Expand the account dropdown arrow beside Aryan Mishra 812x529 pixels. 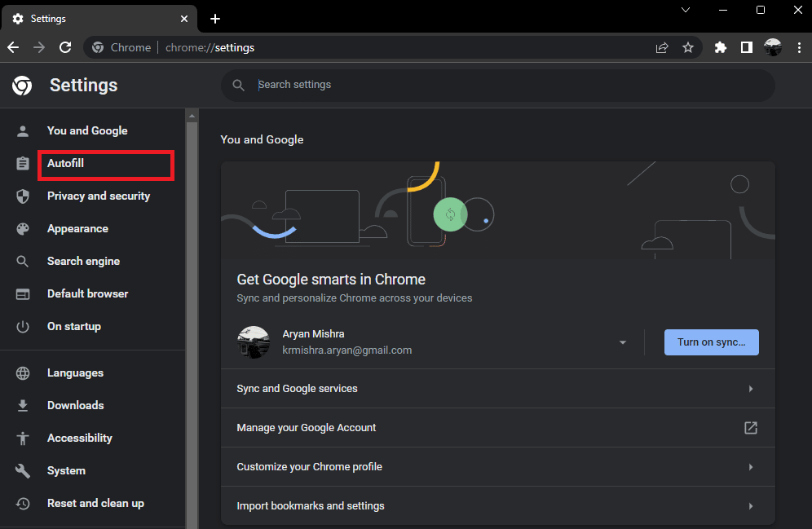pyautogui.click(x=623, y=342)
